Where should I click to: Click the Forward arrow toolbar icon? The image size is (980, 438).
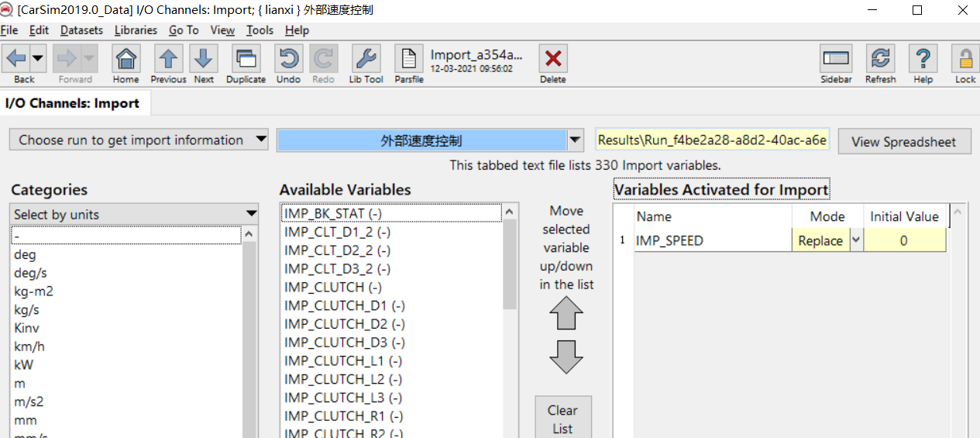tap(67, 58)
